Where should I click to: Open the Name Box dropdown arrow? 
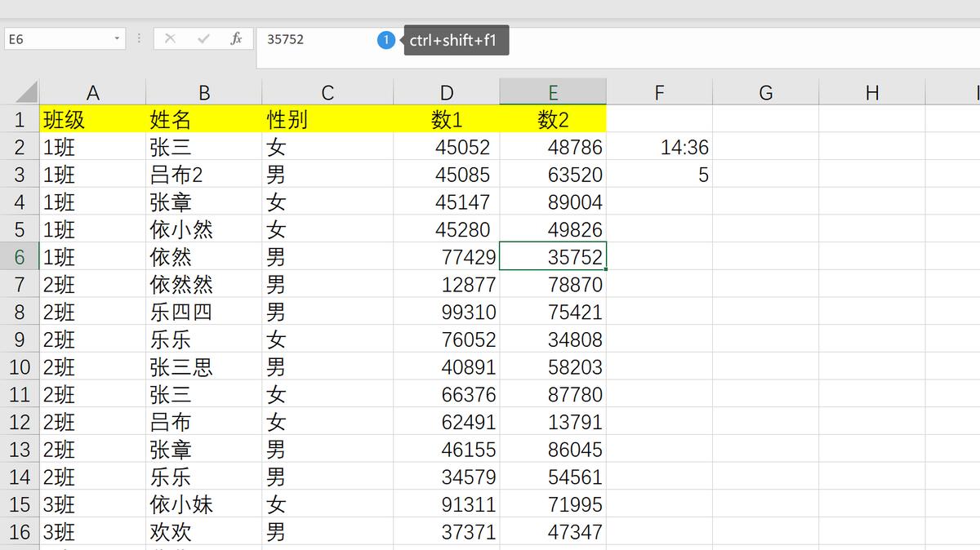click(116, 39)
